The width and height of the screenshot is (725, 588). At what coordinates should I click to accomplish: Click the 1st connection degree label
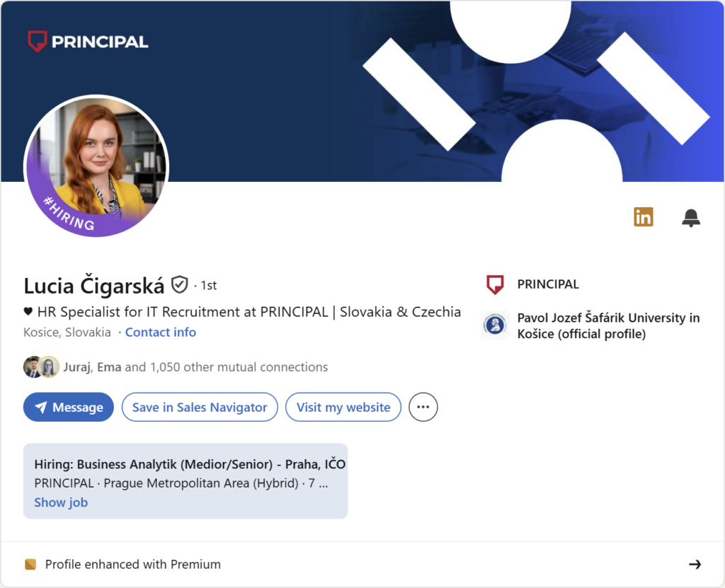(x=209, y=286)
